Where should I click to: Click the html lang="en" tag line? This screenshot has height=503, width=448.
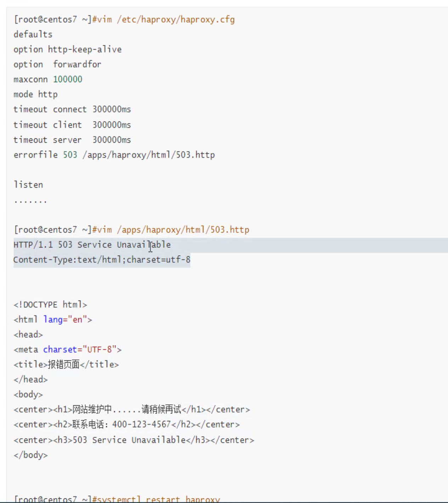coord(53,320)
